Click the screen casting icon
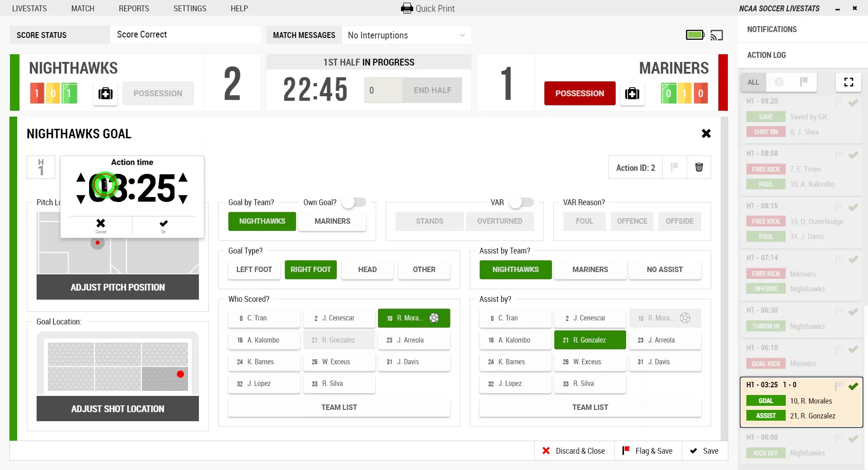 pyautogui.click(x=717, y=35)
